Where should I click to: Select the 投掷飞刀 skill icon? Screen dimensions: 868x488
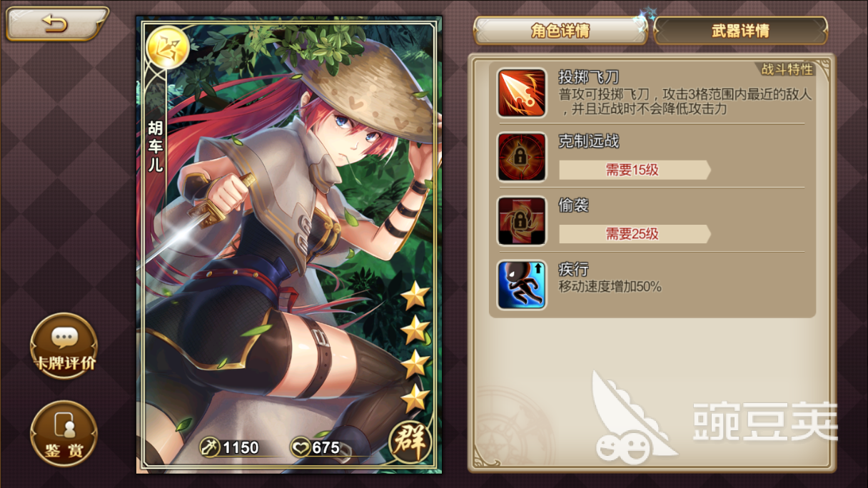click(x=522, y=93)
